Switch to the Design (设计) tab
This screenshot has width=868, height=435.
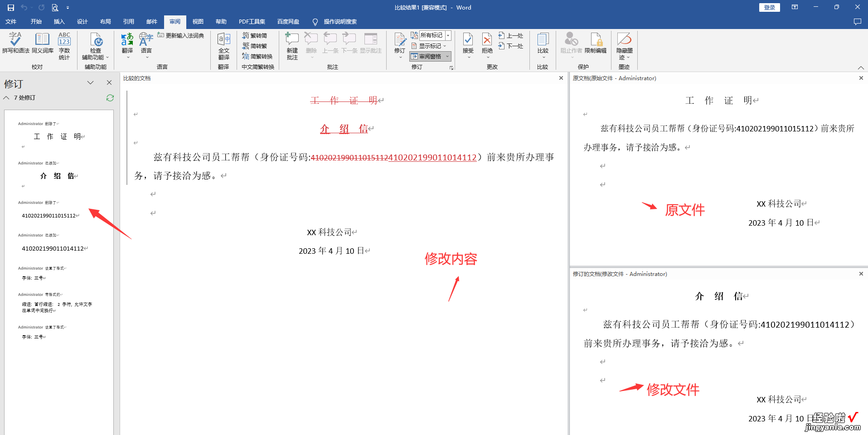82,22
